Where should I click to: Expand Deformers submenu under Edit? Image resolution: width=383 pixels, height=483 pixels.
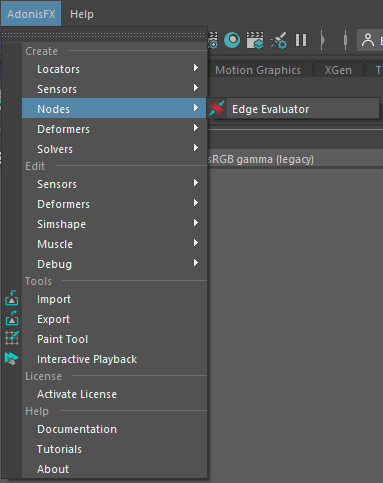114,204
